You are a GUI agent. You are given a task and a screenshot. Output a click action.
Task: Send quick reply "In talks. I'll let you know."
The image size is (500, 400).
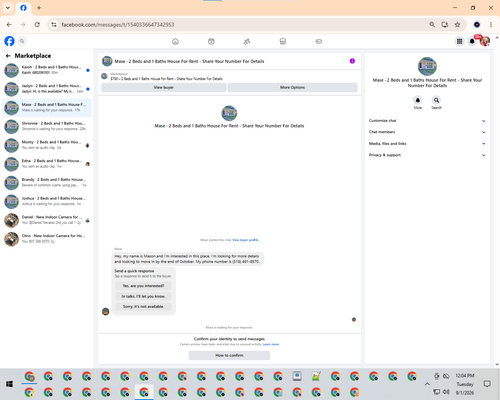[x=143, y=296]
